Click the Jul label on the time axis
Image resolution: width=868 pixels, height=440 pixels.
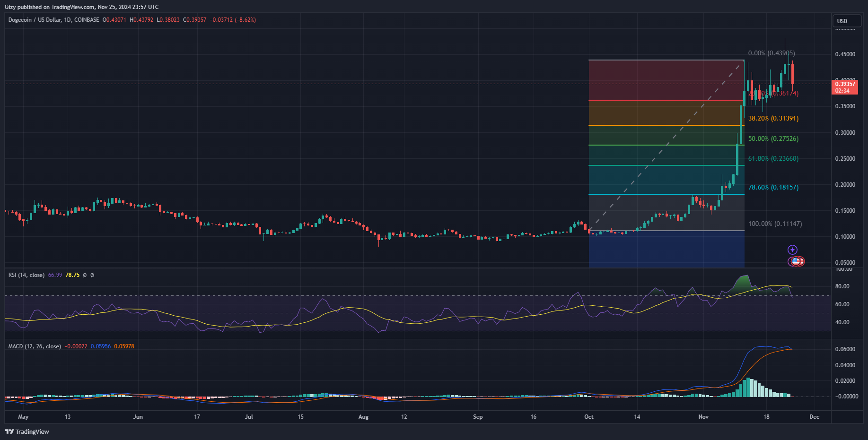249,417
